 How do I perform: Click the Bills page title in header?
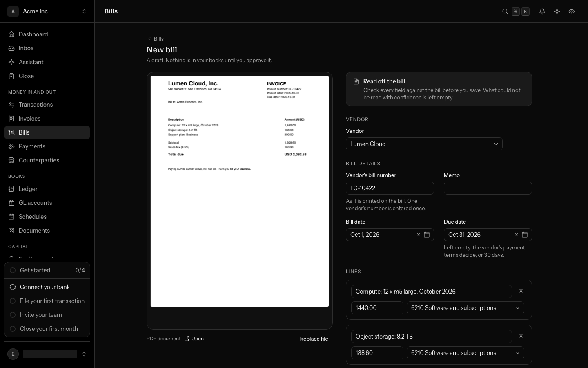pyautogui.click(x=111, y=11)
